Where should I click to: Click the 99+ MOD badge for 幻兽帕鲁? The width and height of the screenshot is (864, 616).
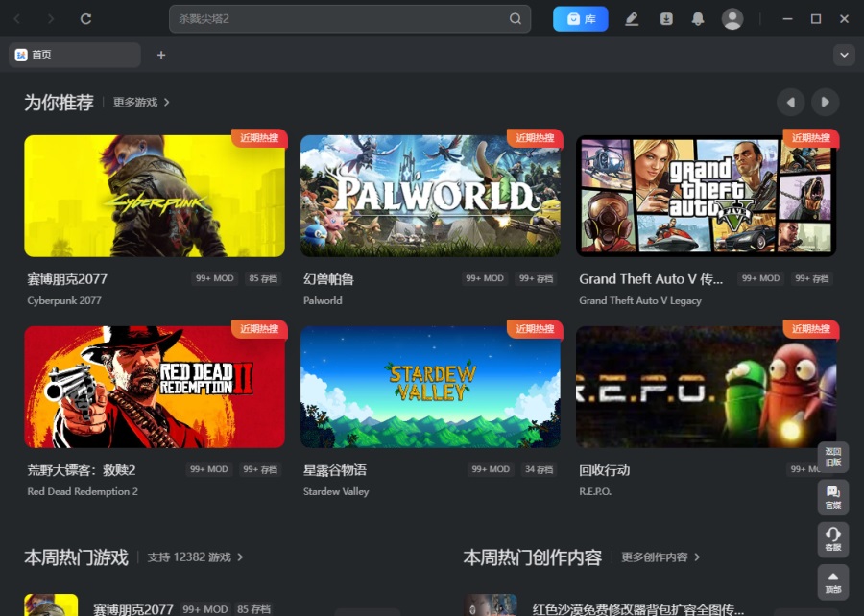point(485,278)
